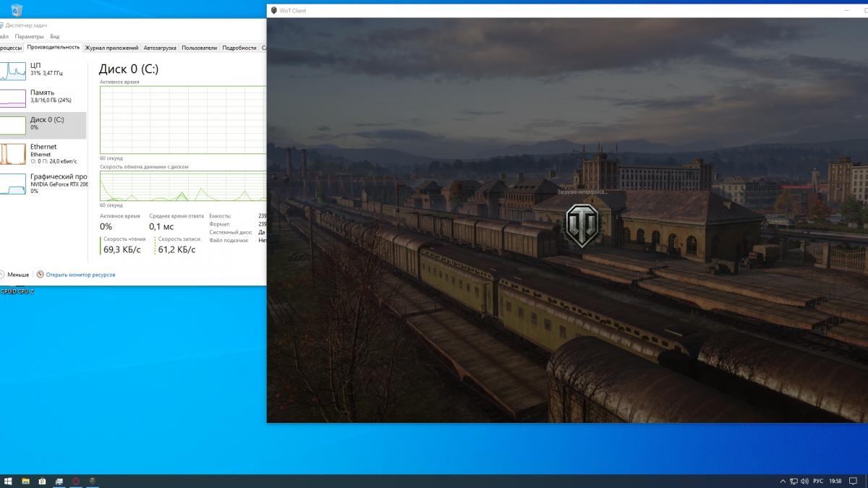Click the Task Manager taskbar icon
This screenshot has height=488, width=868.
(x=59, y=481)
